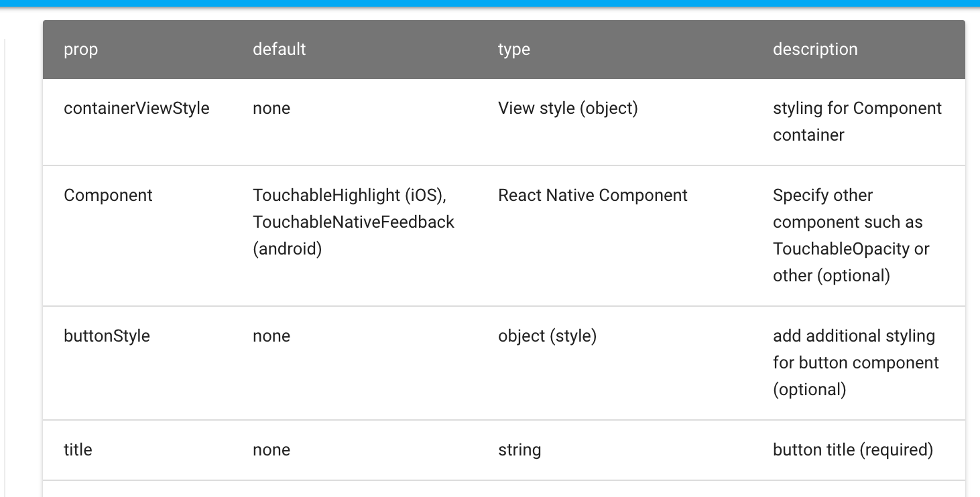Click the 'type' column header
980x497 pixels.
(x=513, y=49)
